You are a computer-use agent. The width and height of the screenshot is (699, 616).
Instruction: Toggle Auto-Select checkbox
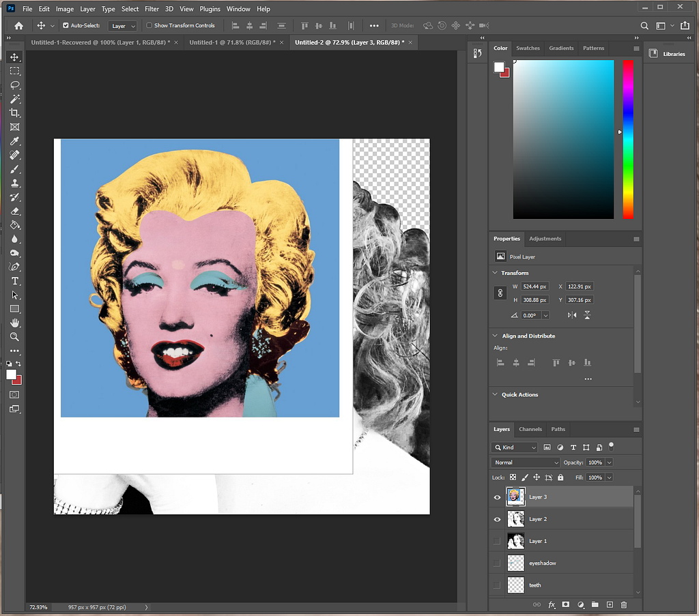pos(66,25)
